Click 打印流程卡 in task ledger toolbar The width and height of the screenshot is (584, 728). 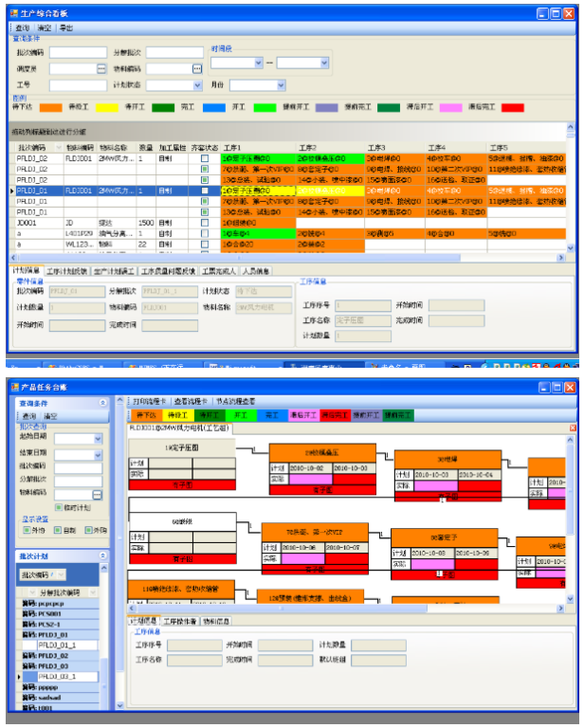[x=150, y=402]
